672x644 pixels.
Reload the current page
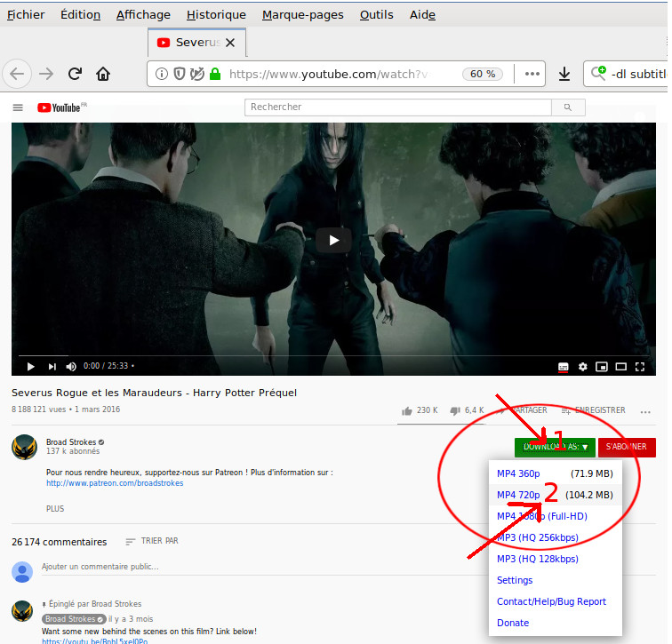pos(75,74)
